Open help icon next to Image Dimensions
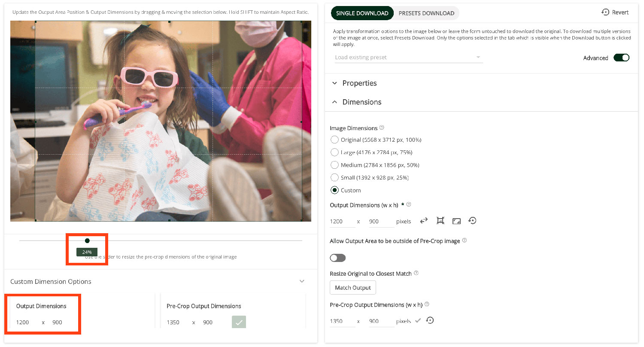 pos(382,128)
